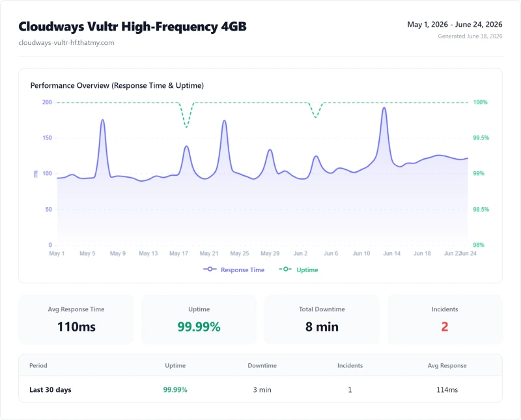Click the 114ms avg response cell
The width and height of the screenshot is (521, 420).
pyautogui.click(x=447, y=390)
